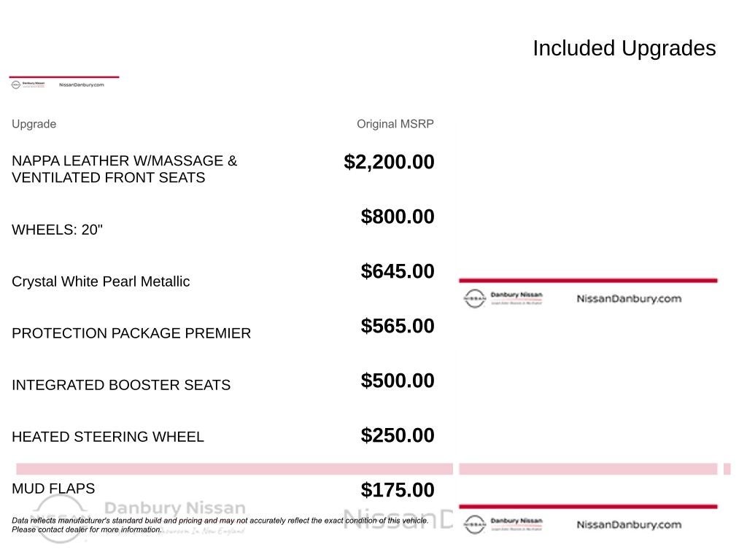Screen dimensions: 747x560
Task: Click the Heated Steering Wheel upgrade
Action: tap(108, 437)
